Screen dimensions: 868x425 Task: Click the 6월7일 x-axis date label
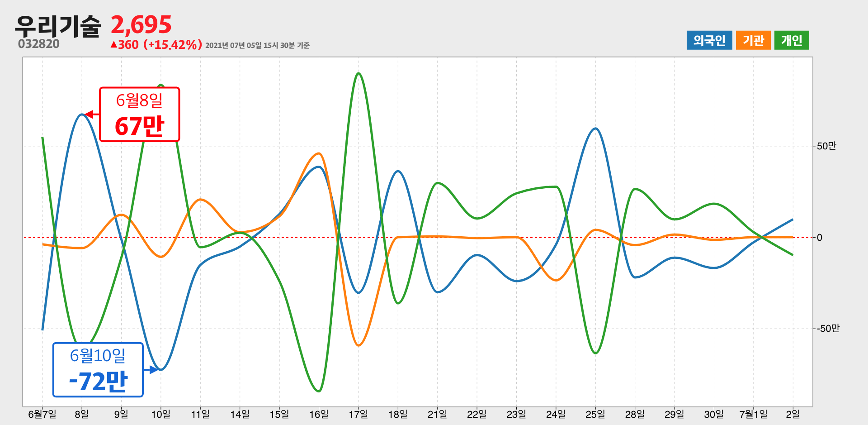pyautogui.click(x=42, y=414)
